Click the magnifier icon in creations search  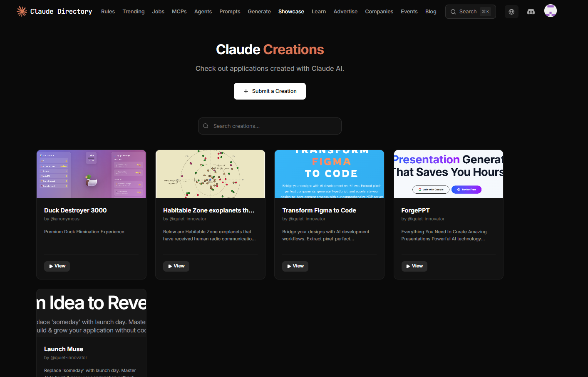[206, 126]
